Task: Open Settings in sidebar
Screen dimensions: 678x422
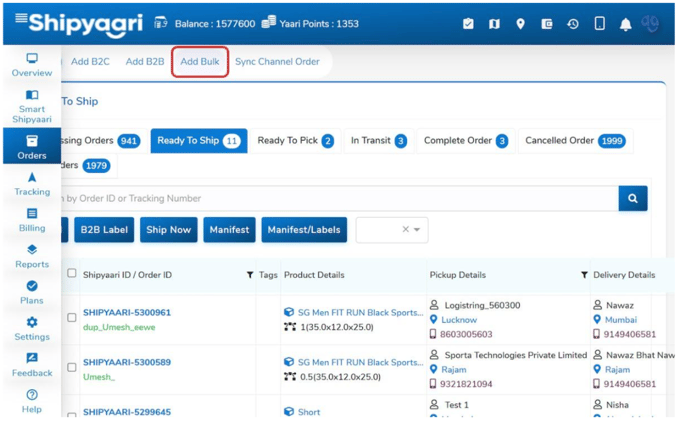Action: tap(32, 329)
